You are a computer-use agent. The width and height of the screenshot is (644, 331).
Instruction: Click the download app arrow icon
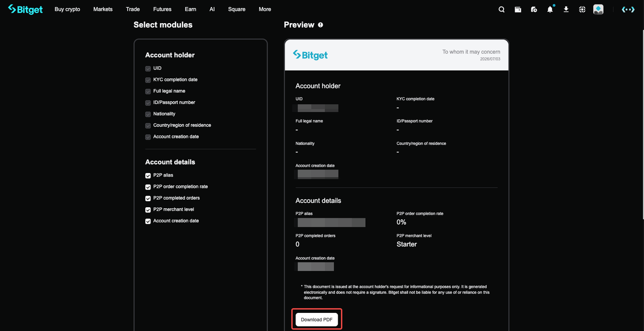(566, 9)
